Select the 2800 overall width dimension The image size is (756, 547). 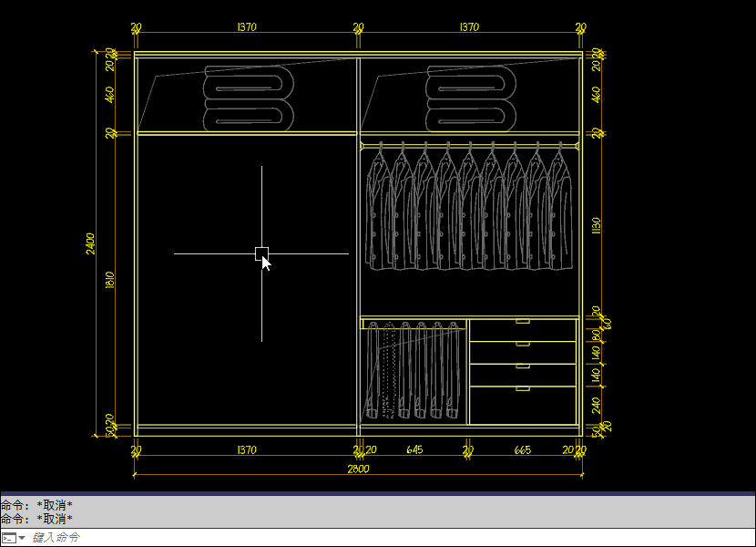358,469
